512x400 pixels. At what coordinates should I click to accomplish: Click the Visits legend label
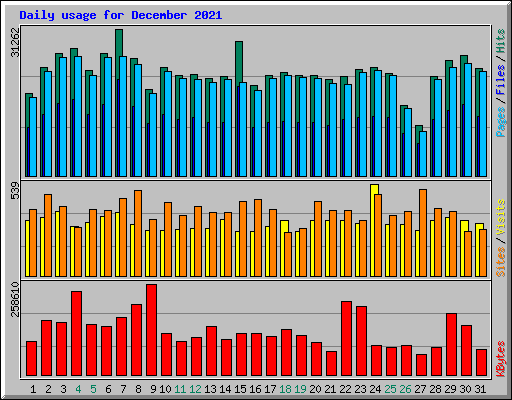(x=501, y=217)
